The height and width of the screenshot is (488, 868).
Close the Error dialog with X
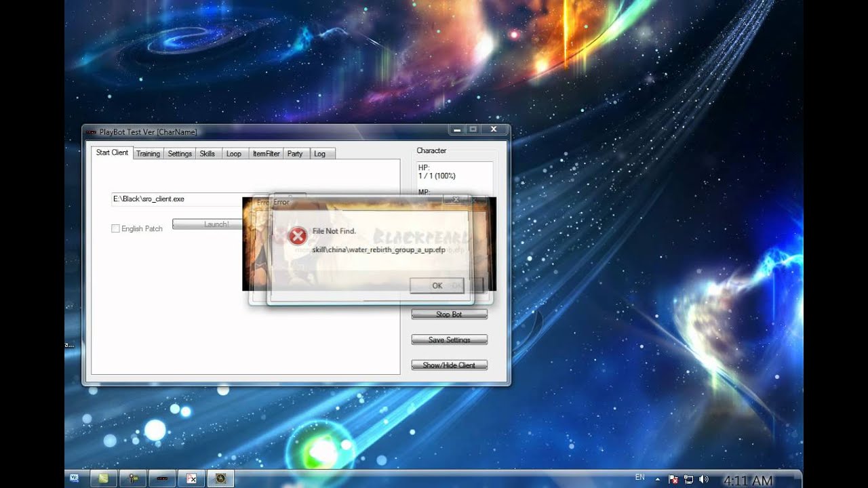click(x=456, y=200)
